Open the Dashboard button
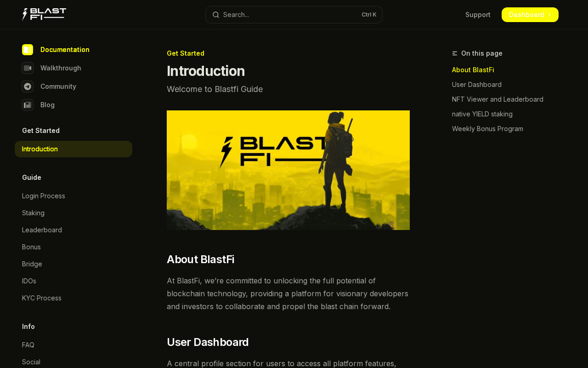Viewport: 588px width, 368px height. pyautogui.click(x=530, y=15)
